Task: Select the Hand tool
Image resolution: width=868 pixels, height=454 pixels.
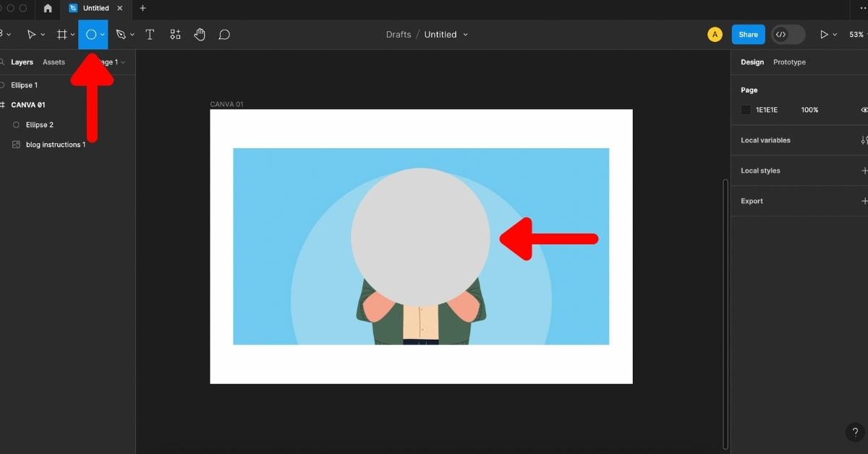Action: click(200, 35)
